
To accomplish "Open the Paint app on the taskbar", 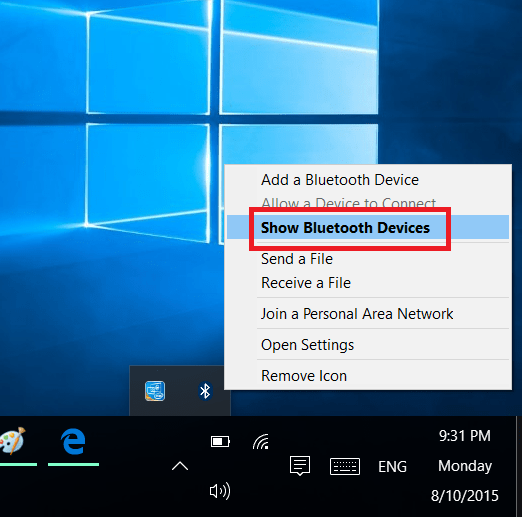I will (13, 441).
